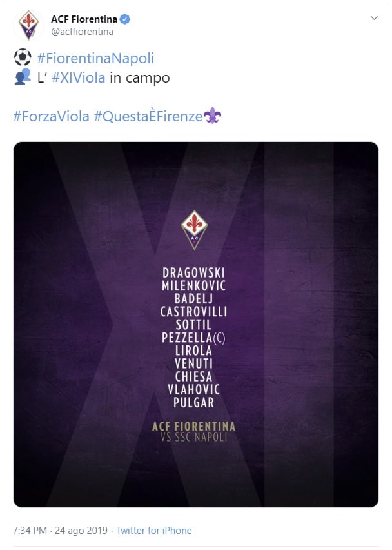Click the silhouette busts emoji
The width and height of the screenshot is (392, 550).
[22, 77]
